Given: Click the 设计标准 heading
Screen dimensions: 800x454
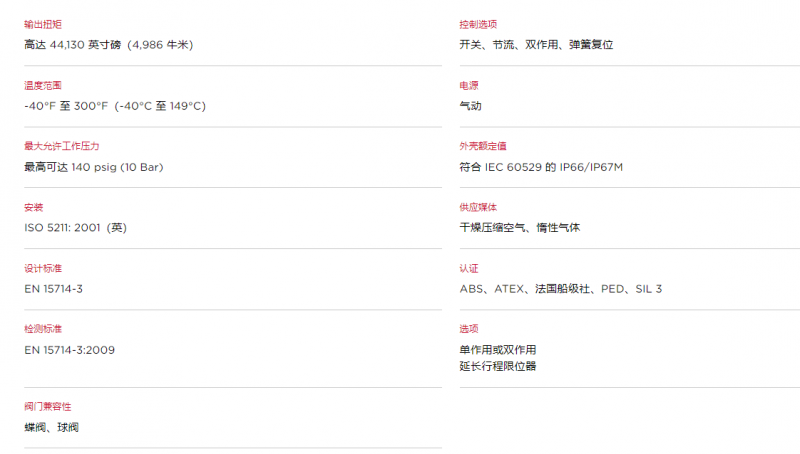Looking at the screenshot, I should pyautogui.click(x=43, y=268).
